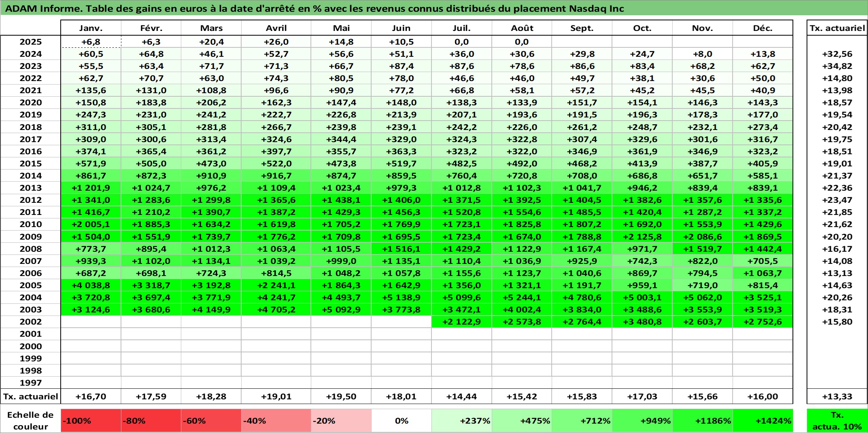Click the -100% red scale swatch

pyautogui.click(x=91, y=421)
